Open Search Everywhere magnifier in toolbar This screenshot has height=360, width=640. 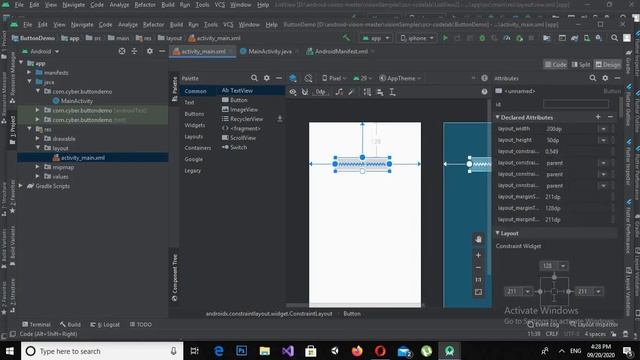[614, 38]
